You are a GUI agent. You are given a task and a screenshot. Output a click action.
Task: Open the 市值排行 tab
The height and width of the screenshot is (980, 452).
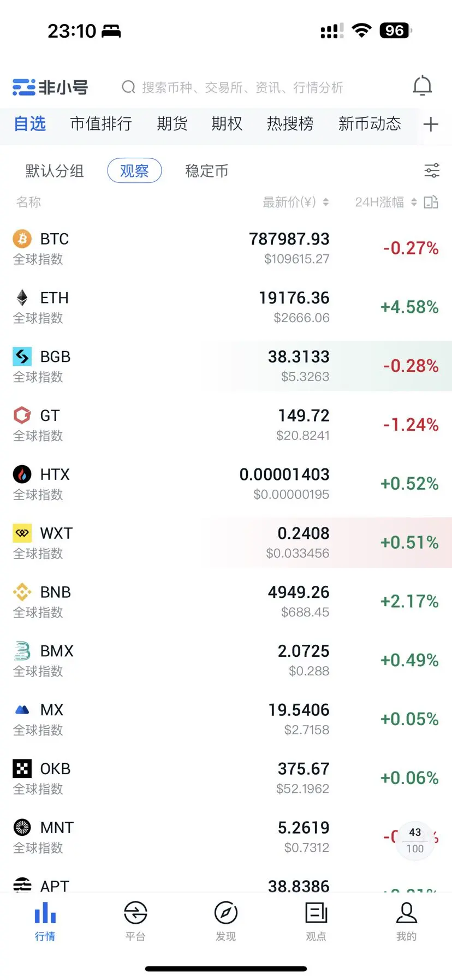(101, 124)
